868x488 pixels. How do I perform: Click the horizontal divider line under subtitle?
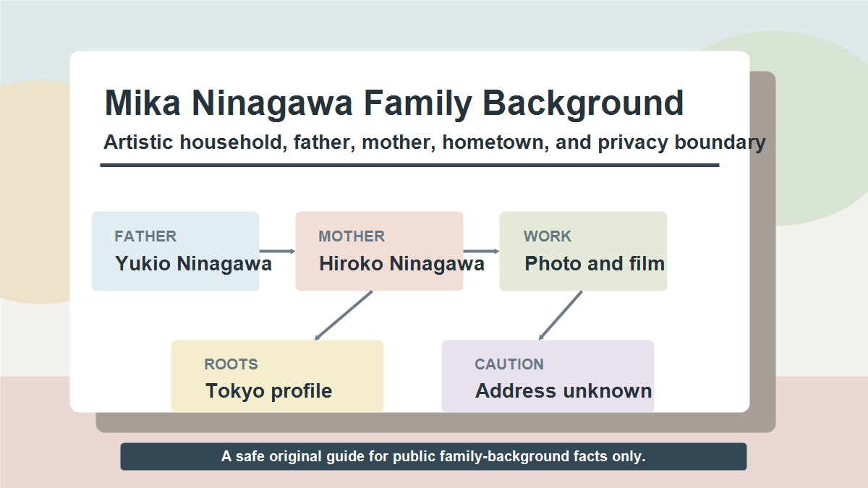[x=409, y=165]
